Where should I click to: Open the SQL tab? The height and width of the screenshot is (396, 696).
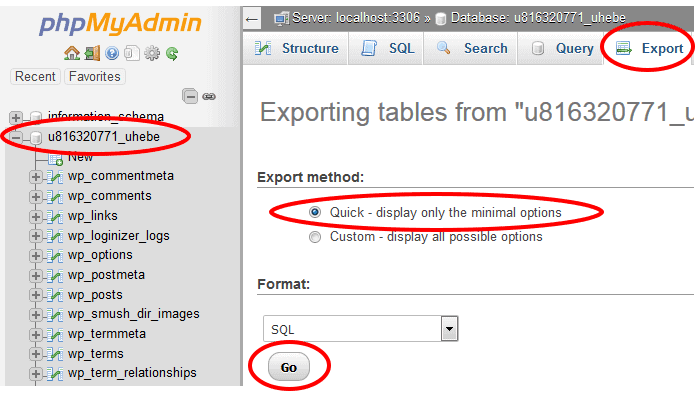[x=386, y=48]
